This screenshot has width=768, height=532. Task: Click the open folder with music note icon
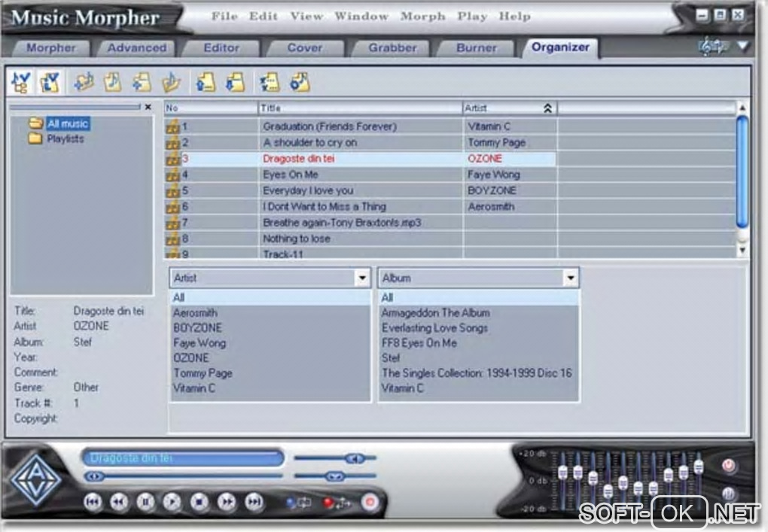point(172,82)
